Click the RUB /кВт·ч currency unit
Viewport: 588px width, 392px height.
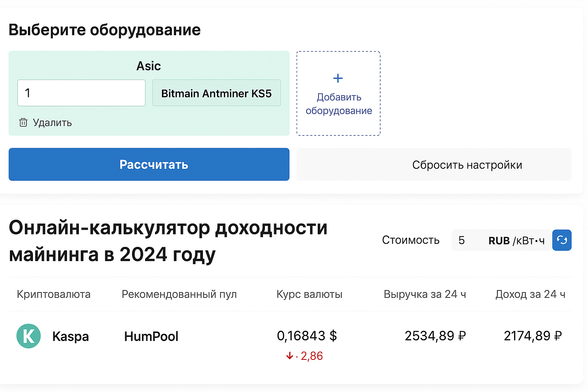(516, 240)
